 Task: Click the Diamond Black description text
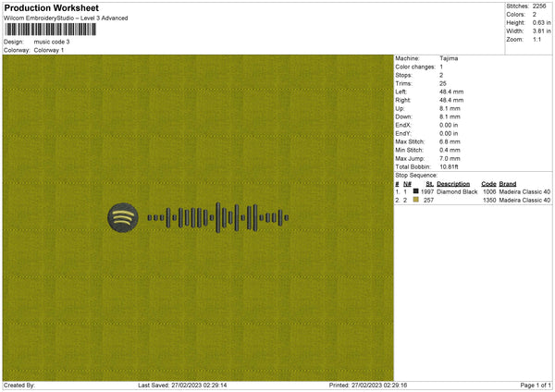[457, 191]
